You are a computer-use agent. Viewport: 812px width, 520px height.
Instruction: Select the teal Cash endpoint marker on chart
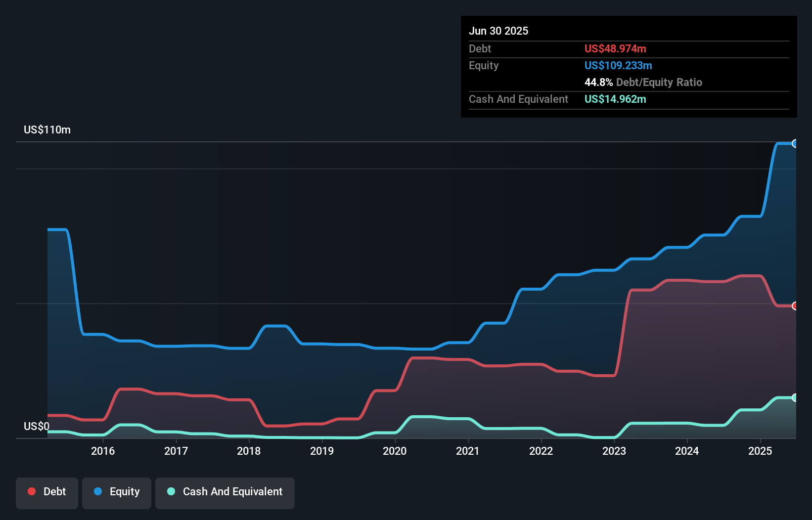pyautogui.click(x=795, y=397)
